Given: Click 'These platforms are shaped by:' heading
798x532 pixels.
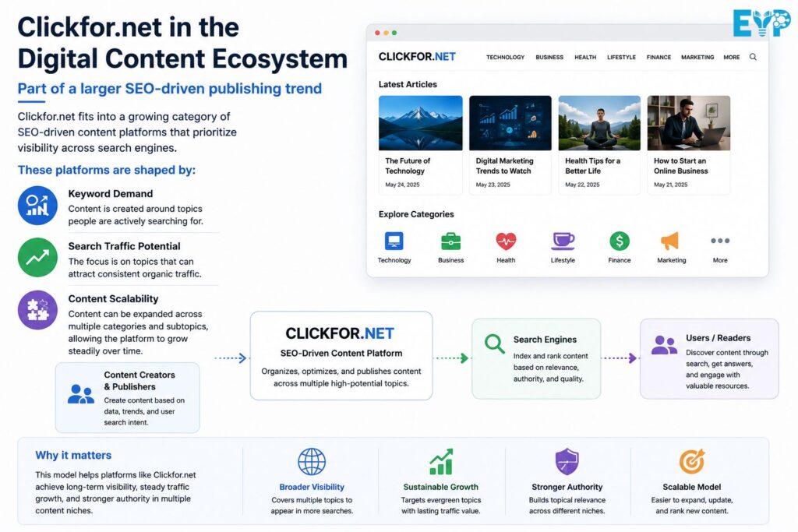Looking at the screenshot, I should tap(106, 170).
